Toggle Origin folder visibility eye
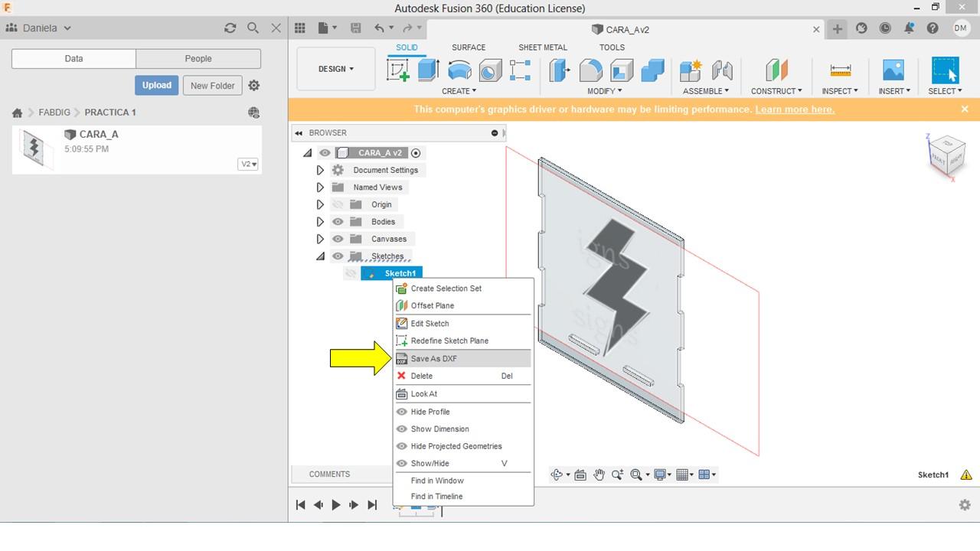Screen dimensions: 980x551 coord(338,204)
